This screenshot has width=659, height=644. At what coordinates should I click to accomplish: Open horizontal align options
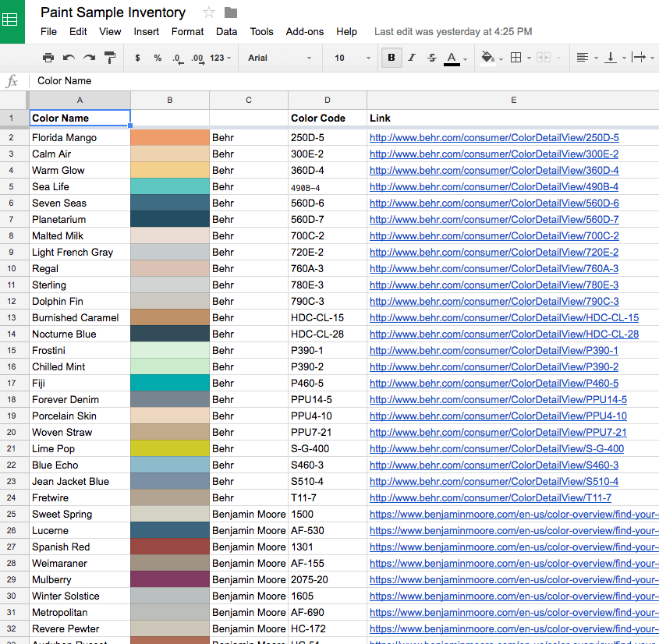pyautogui.click(x=583, y=58)
